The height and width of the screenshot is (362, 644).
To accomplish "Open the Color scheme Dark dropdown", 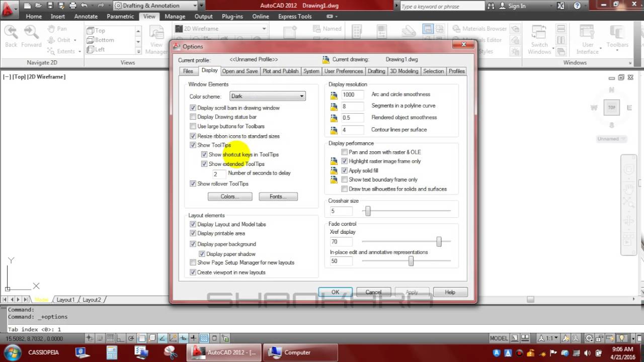I will tap(268, 96).
